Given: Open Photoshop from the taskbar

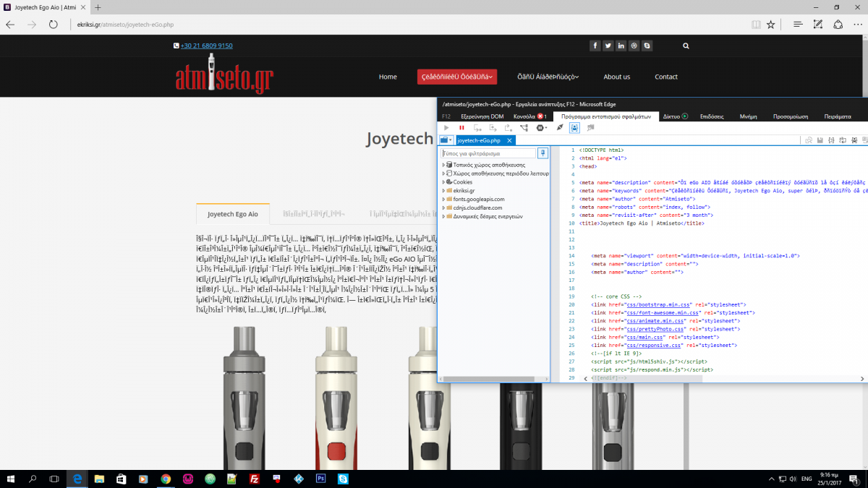Looking at the screenshot, I should tap(320, 479).
